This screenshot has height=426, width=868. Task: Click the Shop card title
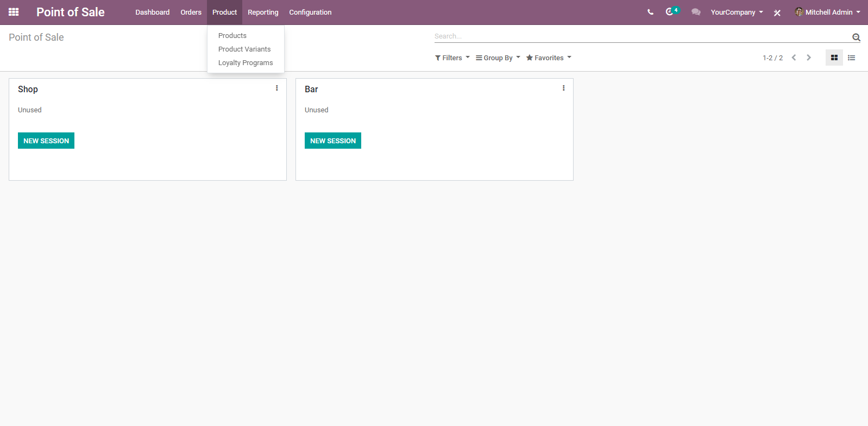[28, 89]
